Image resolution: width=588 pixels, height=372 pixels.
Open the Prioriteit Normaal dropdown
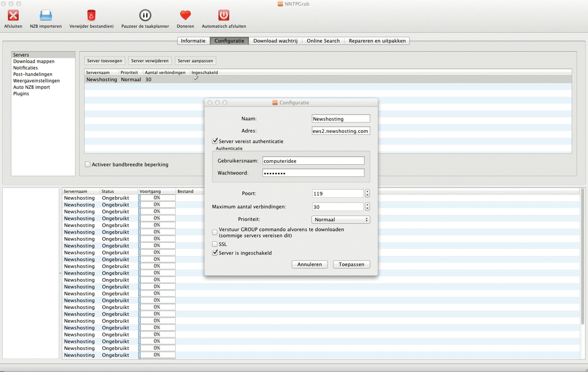click(341, 219)
